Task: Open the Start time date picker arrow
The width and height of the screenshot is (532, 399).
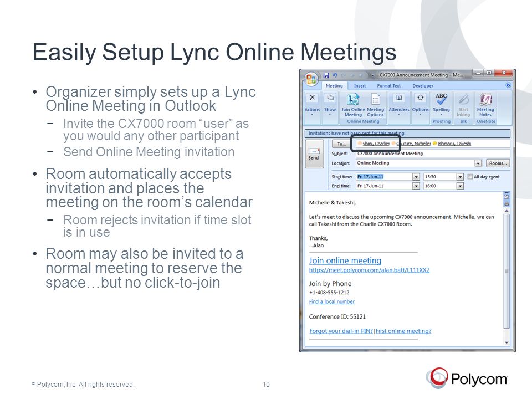Action: pyautogui.click(x=416, y=177)
